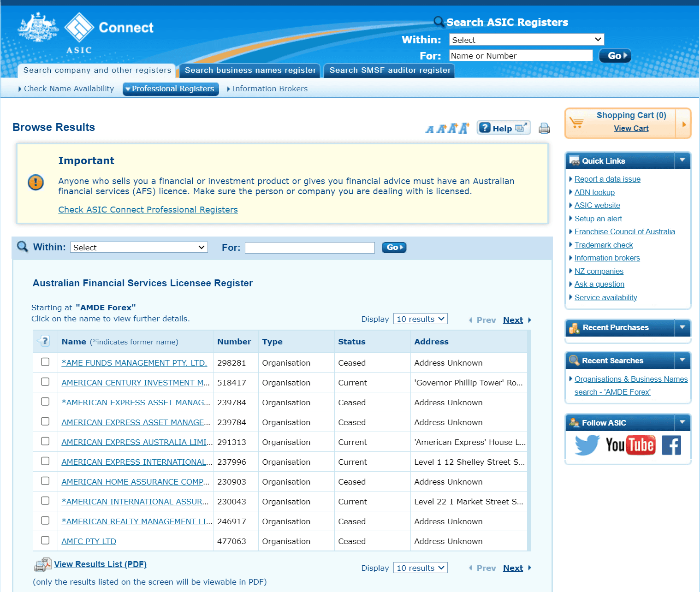Click the Quick Links panel icon
Screen dimensions: 700x592
click(575, 161)
